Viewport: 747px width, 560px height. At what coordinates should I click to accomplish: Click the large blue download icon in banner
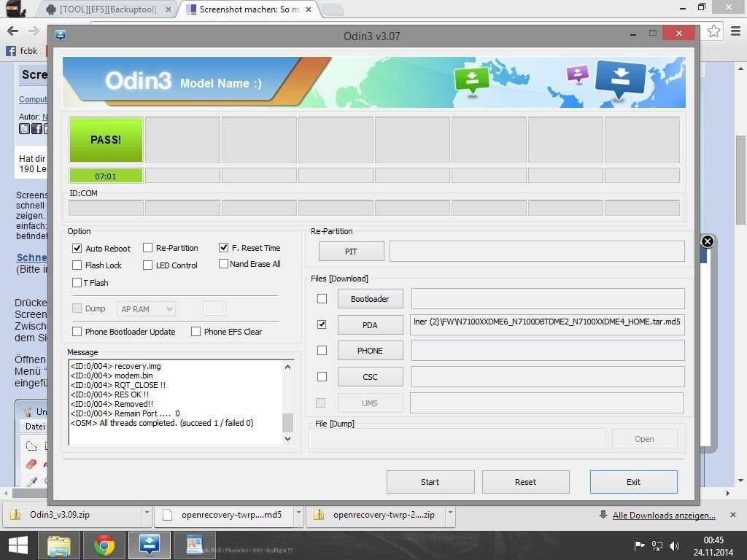click(620, 79)
